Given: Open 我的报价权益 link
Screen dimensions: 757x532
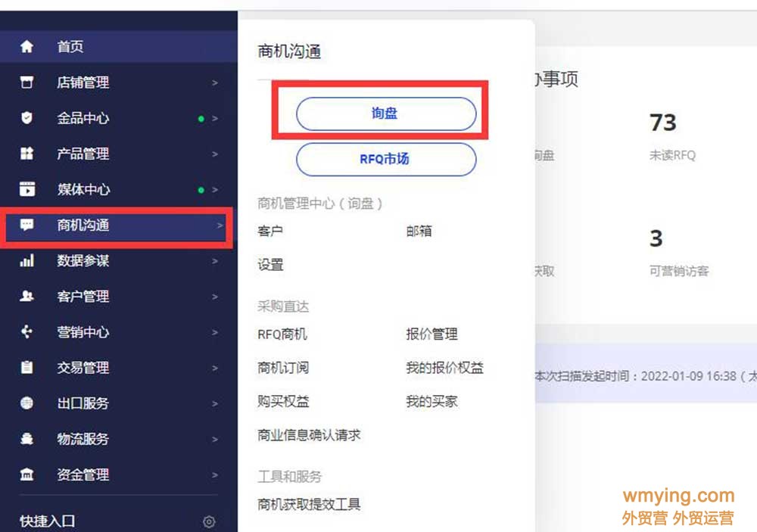Looking at the screenshot, I should [x=444, y=368].
